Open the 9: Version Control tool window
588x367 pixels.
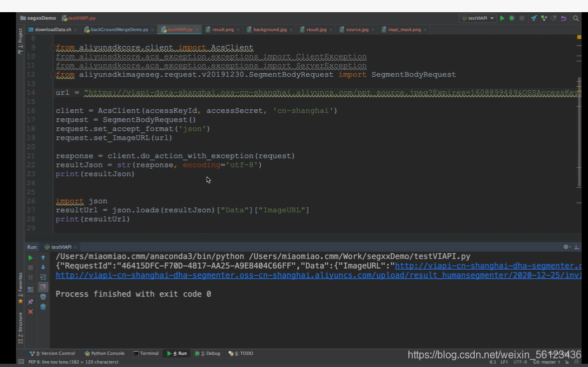[52, 353]
